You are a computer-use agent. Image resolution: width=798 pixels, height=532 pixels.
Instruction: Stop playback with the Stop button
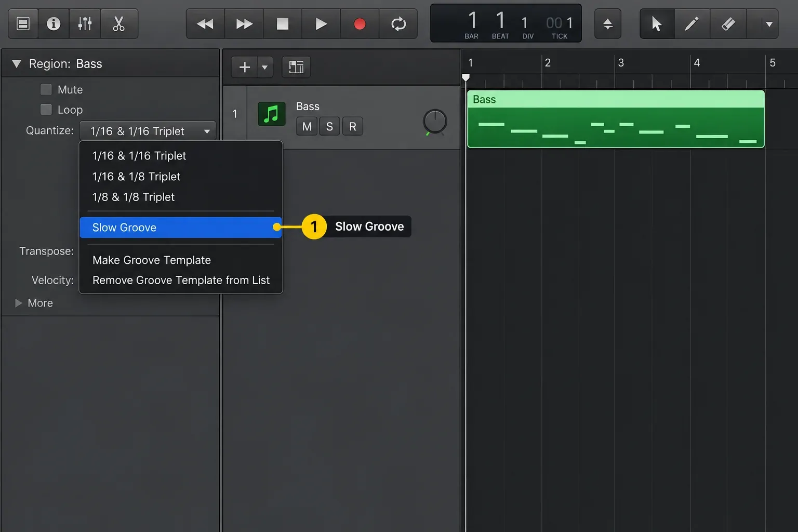tap(283, 24)
